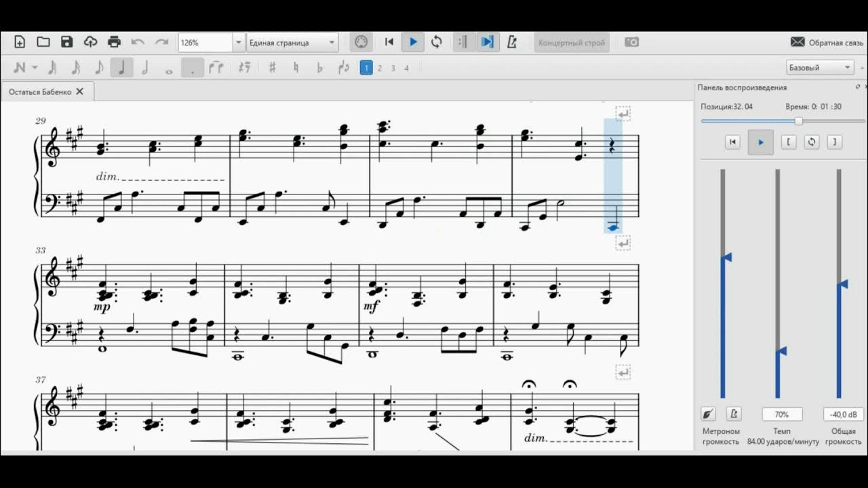Edit the 126% zoom field
Viewport: 868px width, 488px height.
tap(205, 43)
